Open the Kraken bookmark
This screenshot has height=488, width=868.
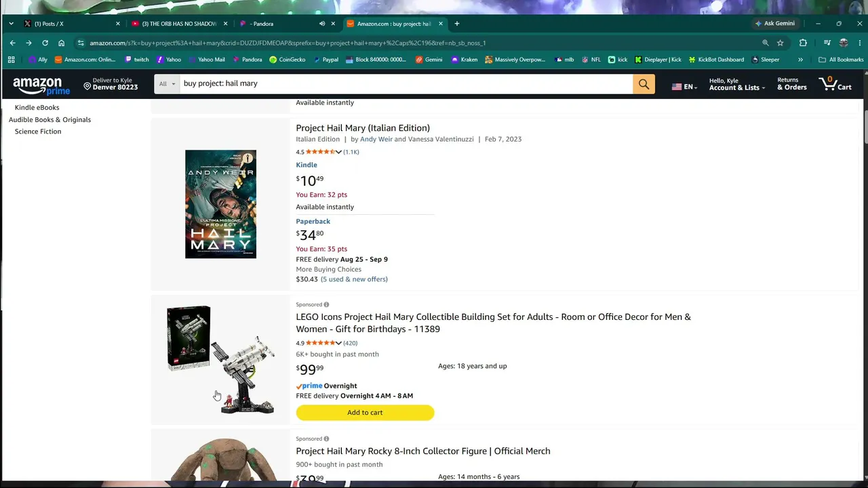[465, 60]
